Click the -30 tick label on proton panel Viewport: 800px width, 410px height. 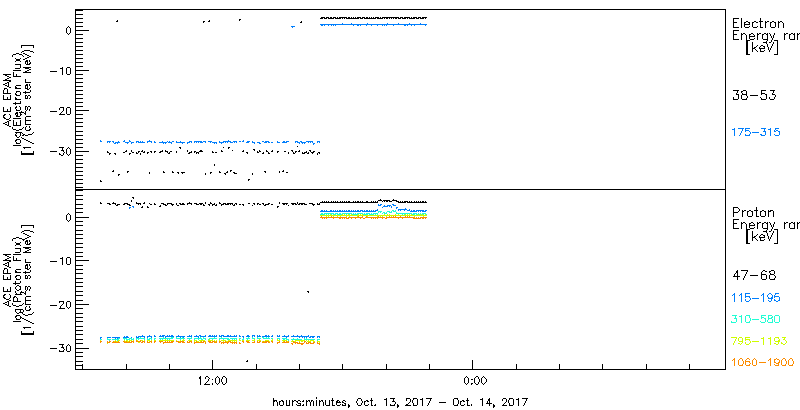(59, 348)
